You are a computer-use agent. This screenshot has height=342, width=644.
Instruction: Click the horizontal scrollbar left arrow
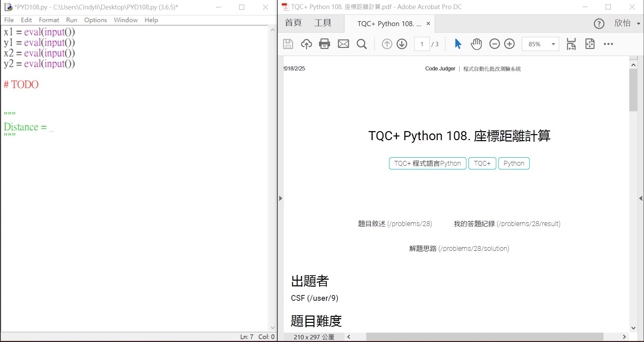tap(349, 337)
